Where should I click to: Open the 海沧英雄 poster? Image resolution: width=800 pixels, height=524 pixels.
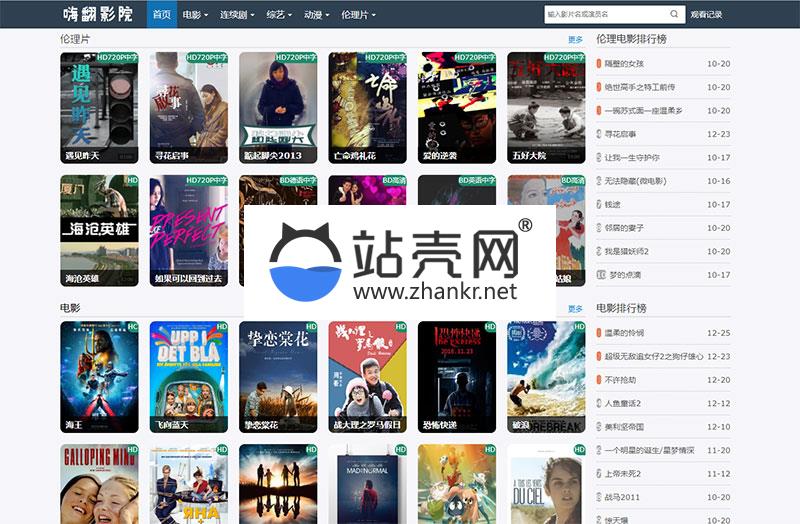pyautogui.click(x=99, y=231)
